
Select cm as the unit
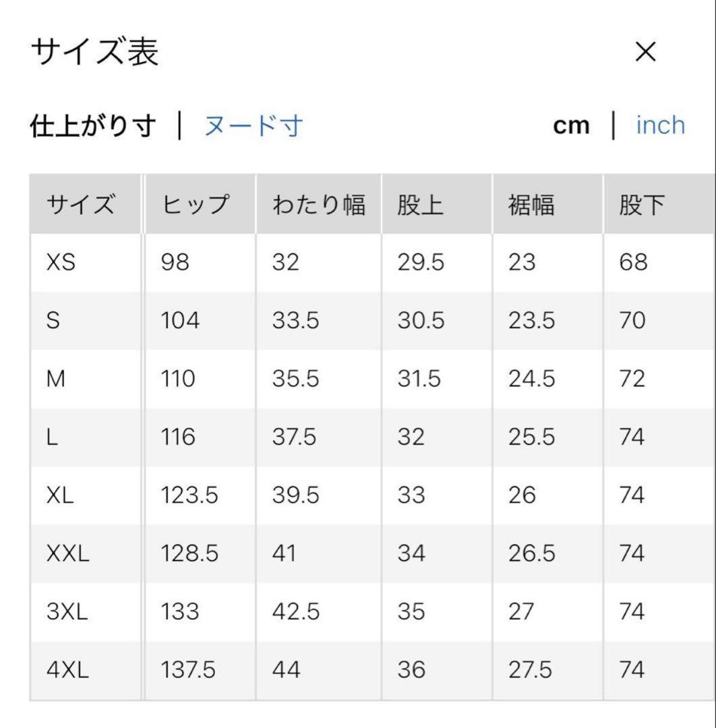[x=571, y=126]
